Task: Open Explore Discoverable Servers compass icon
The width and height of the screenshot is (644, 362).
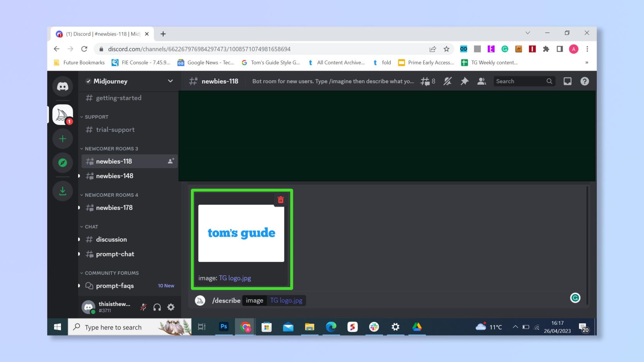Action: click(x=62, y=162)
